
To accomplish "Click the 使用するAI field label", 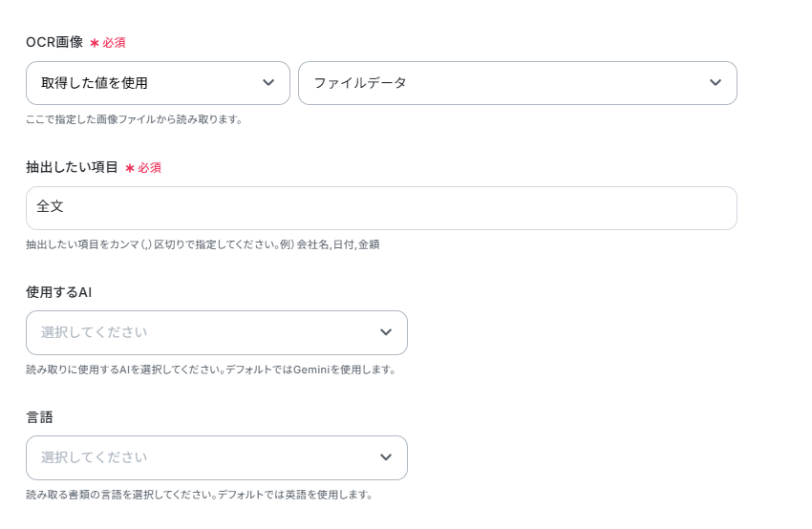I will (x=58, y=291).
